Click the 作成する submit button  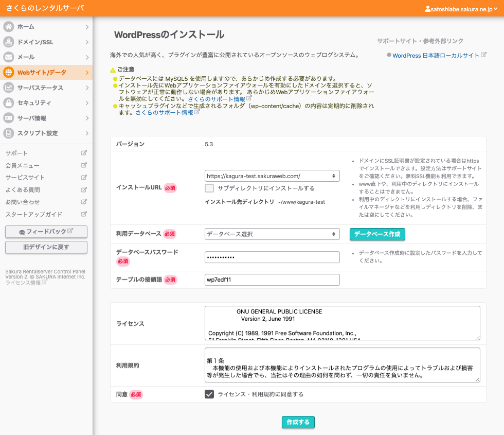(298, 422)
